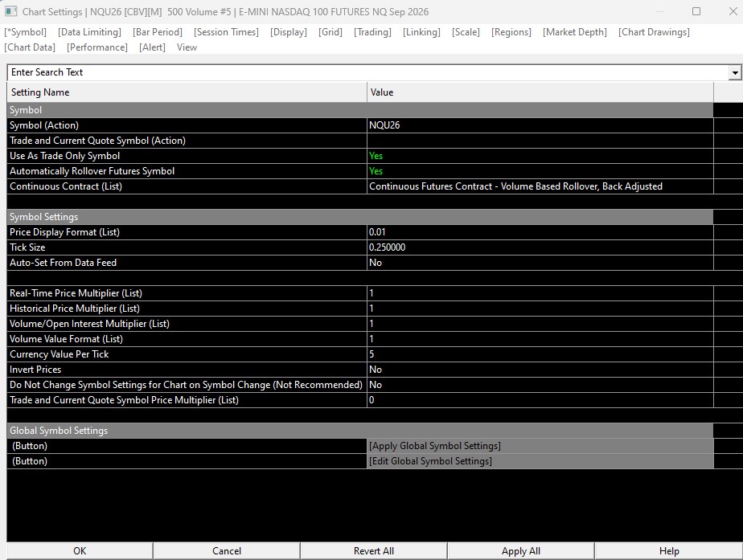Viewport: 743px width, 560px height.
Task: Click the OK button
Action: click(x=80, y=551)
